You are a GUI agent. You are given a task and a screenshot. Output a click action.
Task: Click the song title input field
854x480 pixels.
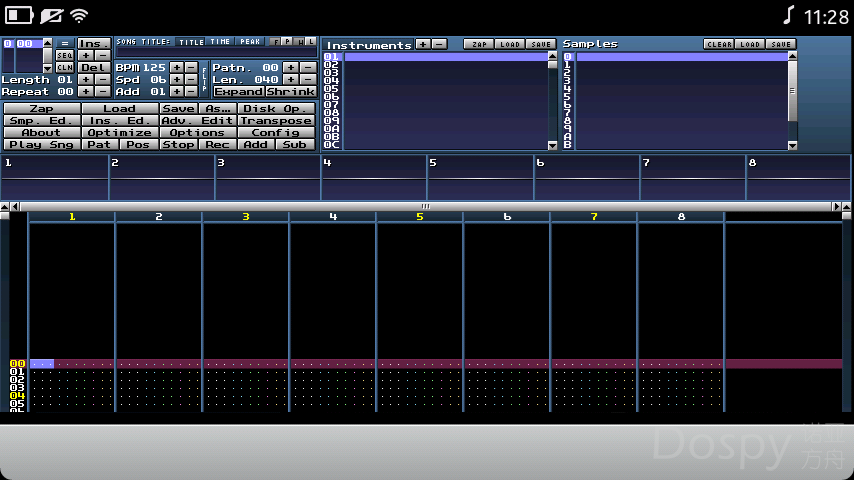coord(216,52)
